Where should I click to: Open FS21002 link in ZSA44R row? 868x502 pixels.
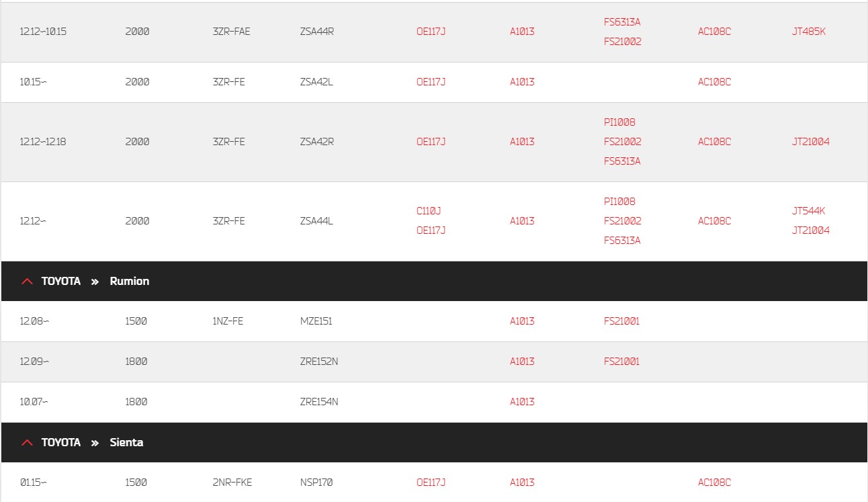coord(623,42)
